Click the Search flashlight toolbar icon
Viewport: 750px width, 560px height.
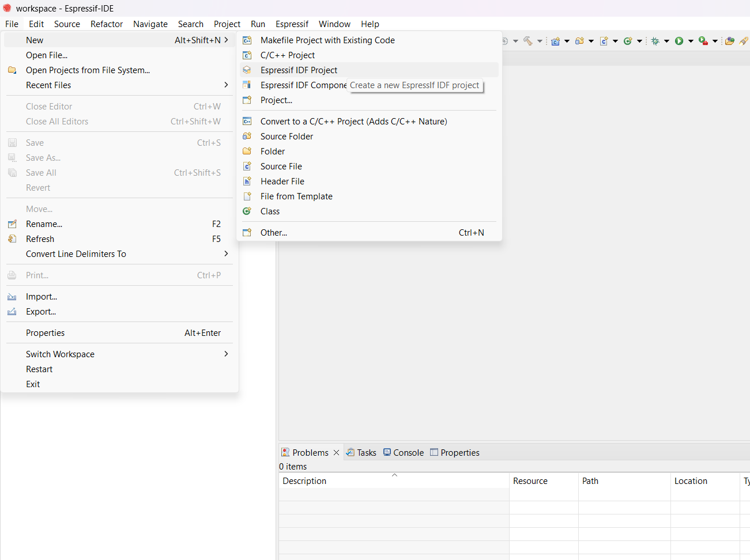744,41
